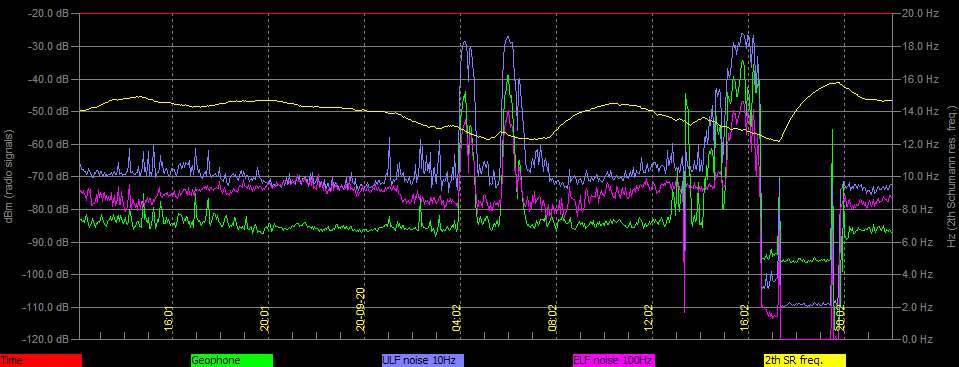Select the 04:02 time marker
The image size is (959, 367).
[x=456, y=319]
